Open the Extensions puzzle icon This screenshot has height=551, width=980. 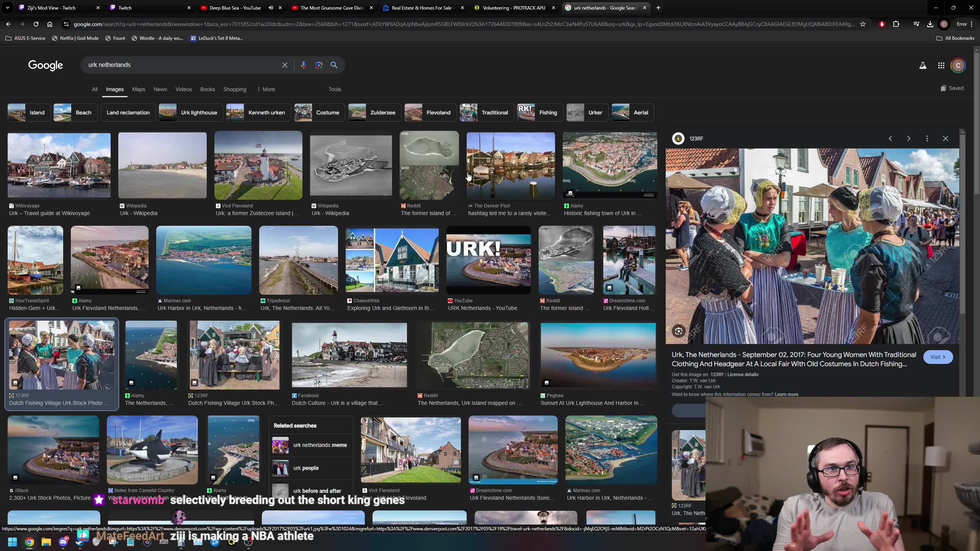point(896,24)
